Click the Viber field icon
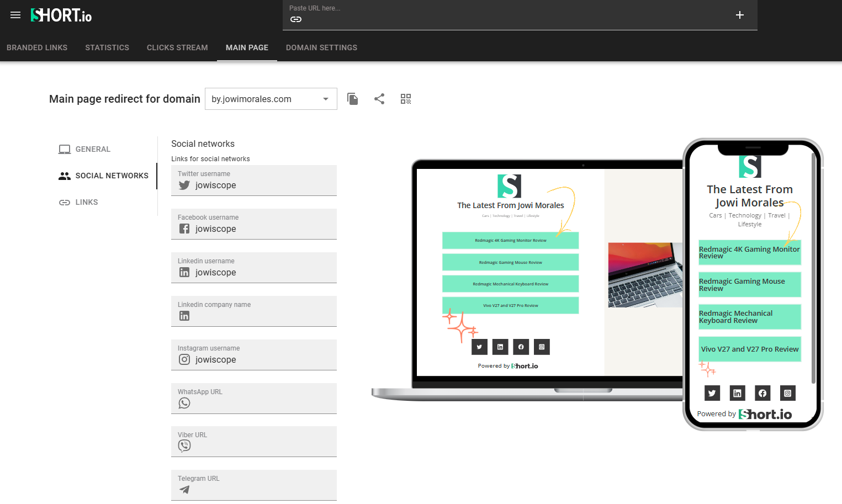This screenshot has height=504, width=842. point(184,445)
